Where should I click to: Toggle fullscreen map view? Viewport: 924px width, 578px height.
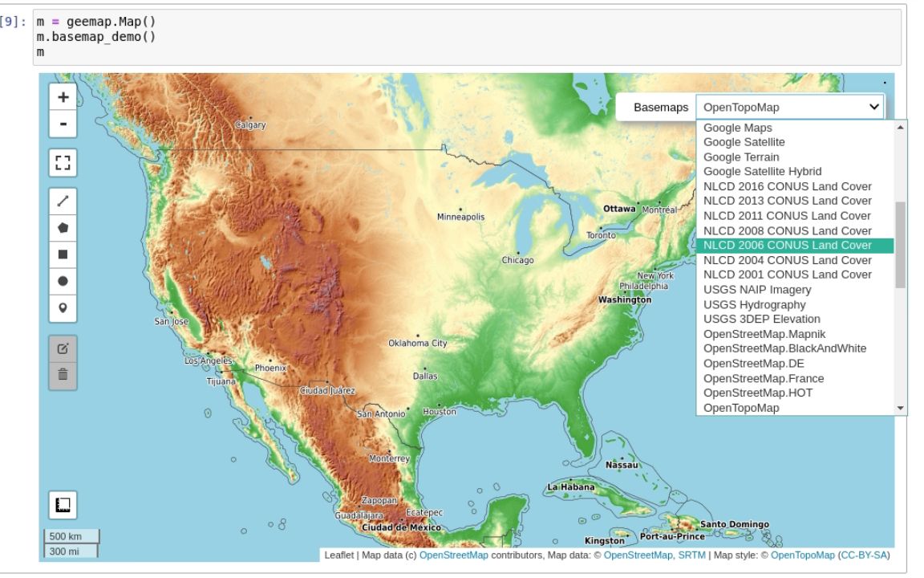[x=63, y=163]
